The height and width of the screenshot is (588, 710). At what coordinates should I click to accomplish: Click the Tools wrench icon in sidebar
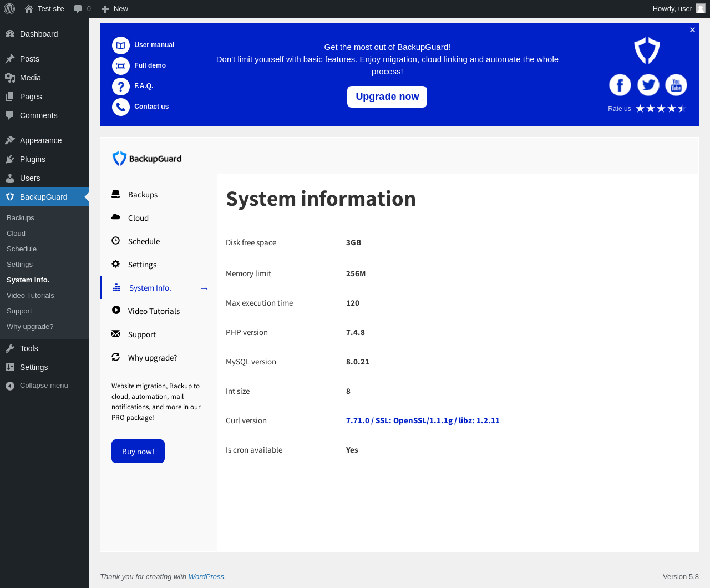pyautogui.click(x=10, y=348)
